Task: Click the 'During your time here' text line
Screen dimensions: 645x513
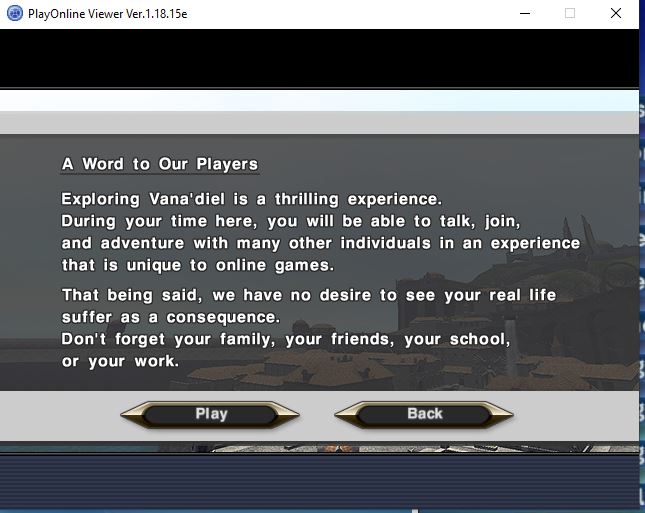Action: 290,221
